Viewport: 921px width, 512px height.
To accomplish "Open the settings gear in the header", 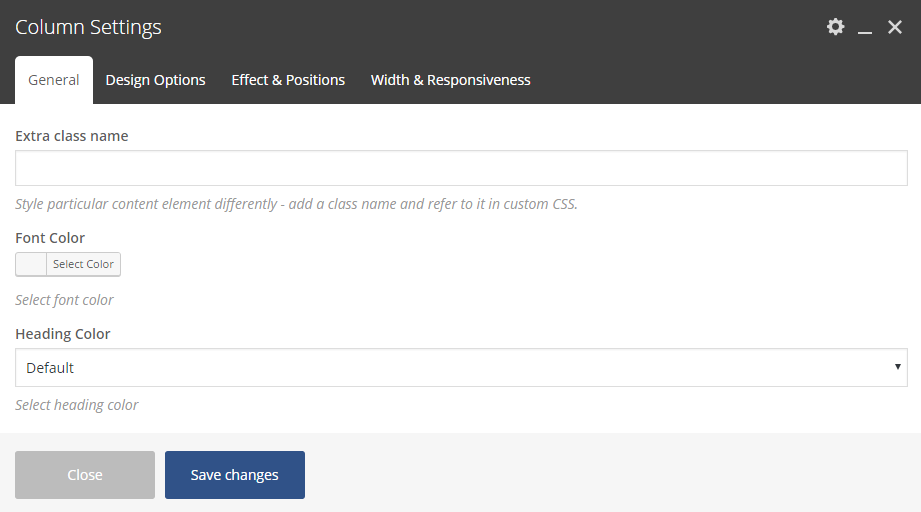I will (x=835, y=27).
